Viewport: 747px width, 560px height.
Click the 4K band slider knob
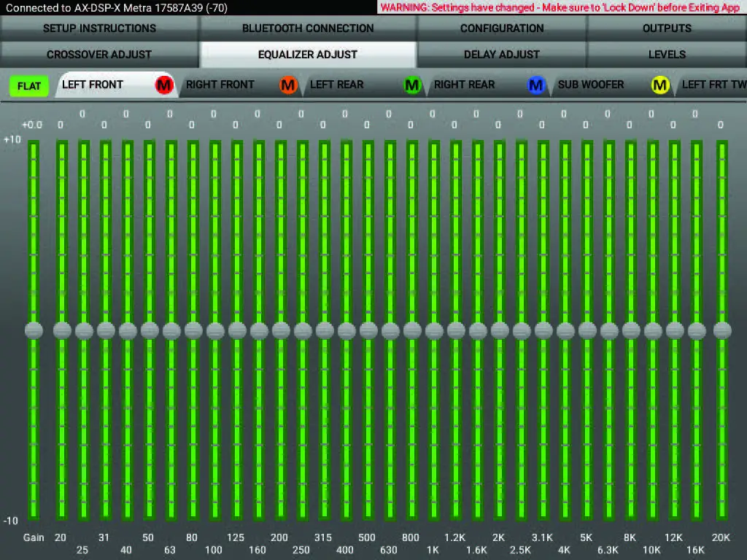[566, 330]
